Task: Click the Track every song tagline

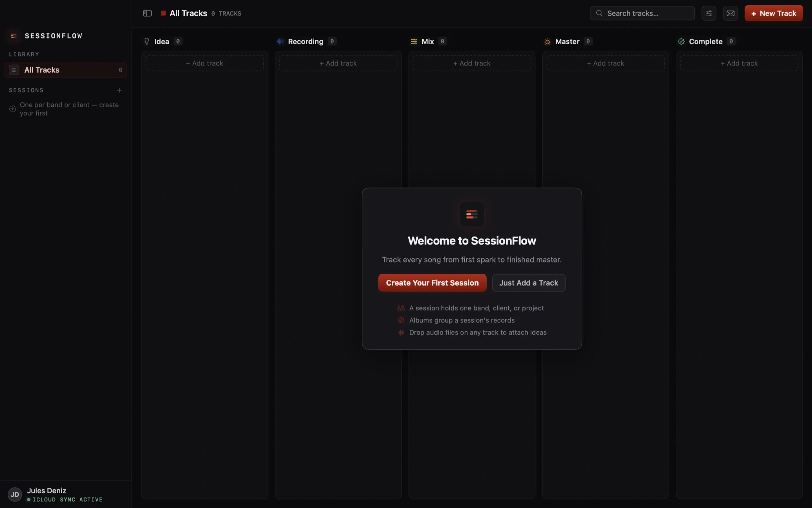Action: [472, 259]
